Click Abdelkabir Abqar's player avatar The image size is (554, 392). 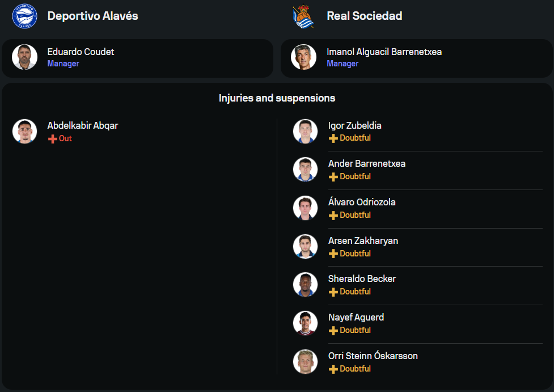click(24, 131)
